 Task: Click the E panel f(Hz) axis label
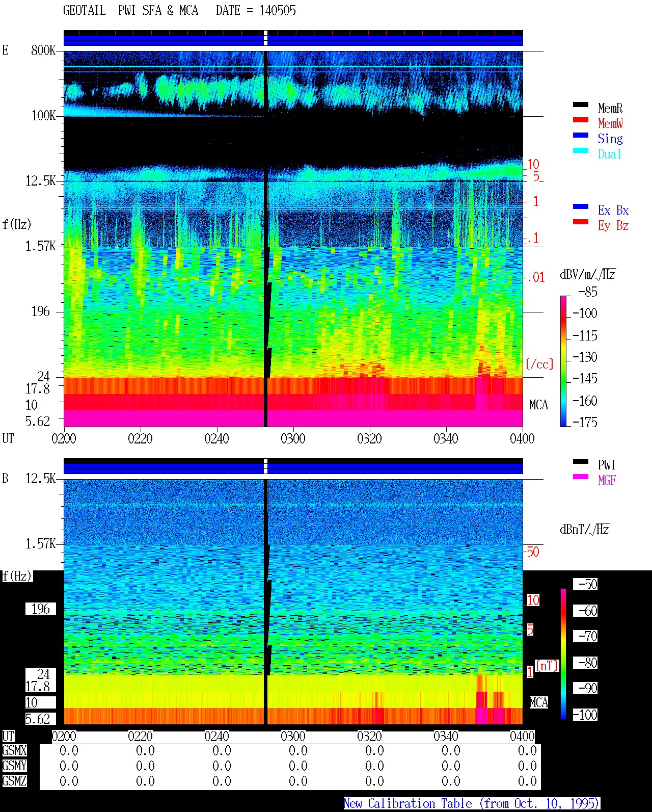click(16, 224)
